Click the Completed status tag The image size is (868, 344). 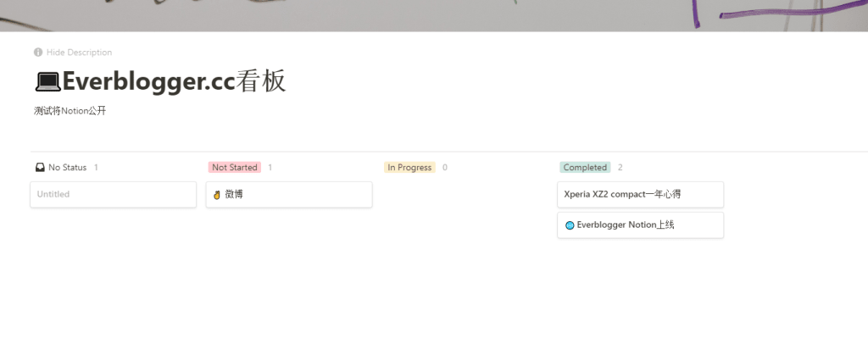[x=585, y=167]
